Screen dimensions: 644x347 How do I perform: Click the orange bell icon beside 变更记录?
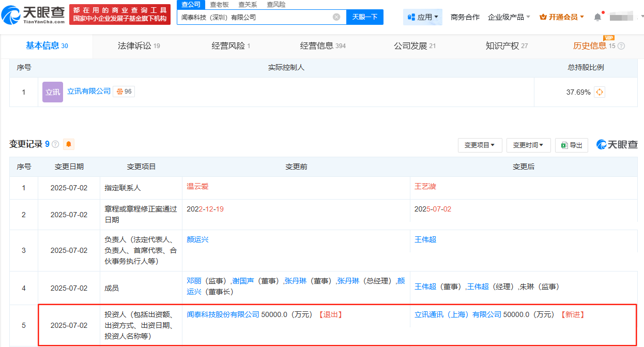[x=69, y=144]
